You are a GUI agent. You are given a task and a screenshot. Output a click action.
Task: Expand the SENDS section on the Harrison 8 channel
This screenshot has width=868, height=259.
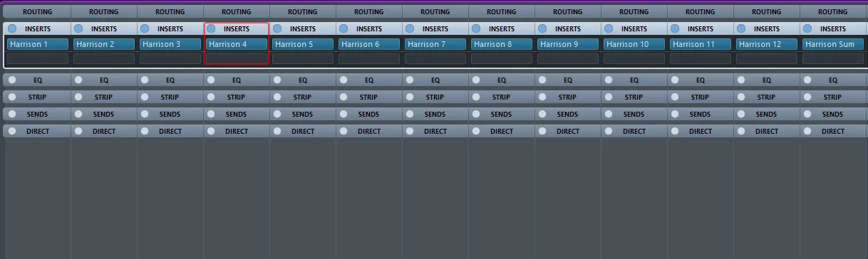pos(502,114)
